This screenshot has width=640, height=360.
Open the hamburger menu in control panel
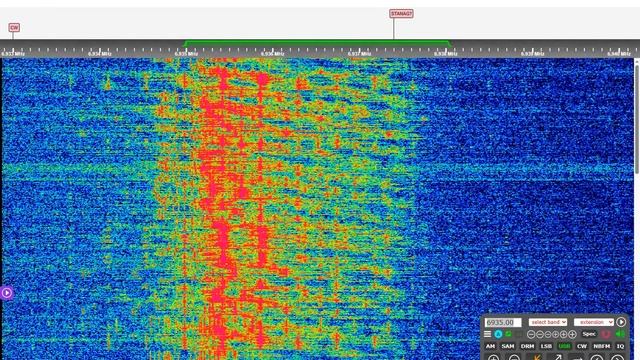(x=487, y=334)
